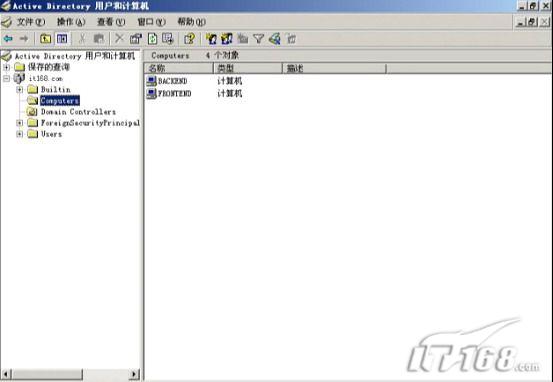553x382 pixels.
Task: Open the Filter options funnel icon
Action: [x=259, y=38]
